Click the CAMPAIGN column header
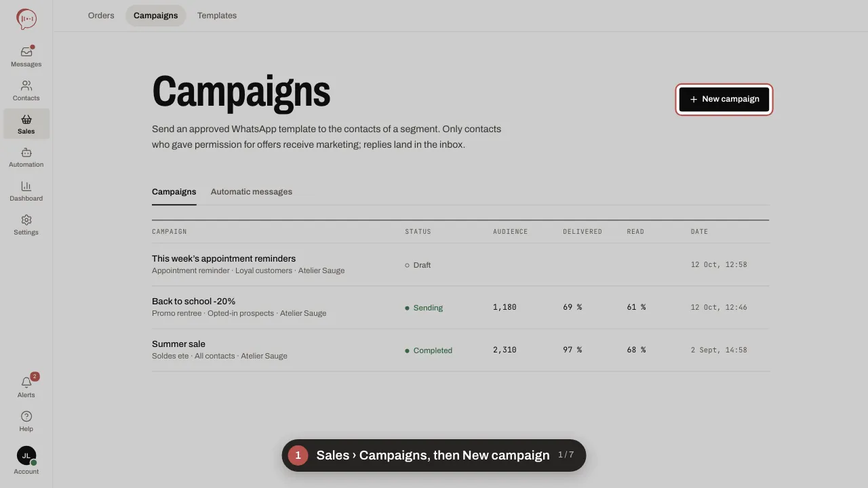This screenshot has width=868, height=488. click(x=170, y=232)
